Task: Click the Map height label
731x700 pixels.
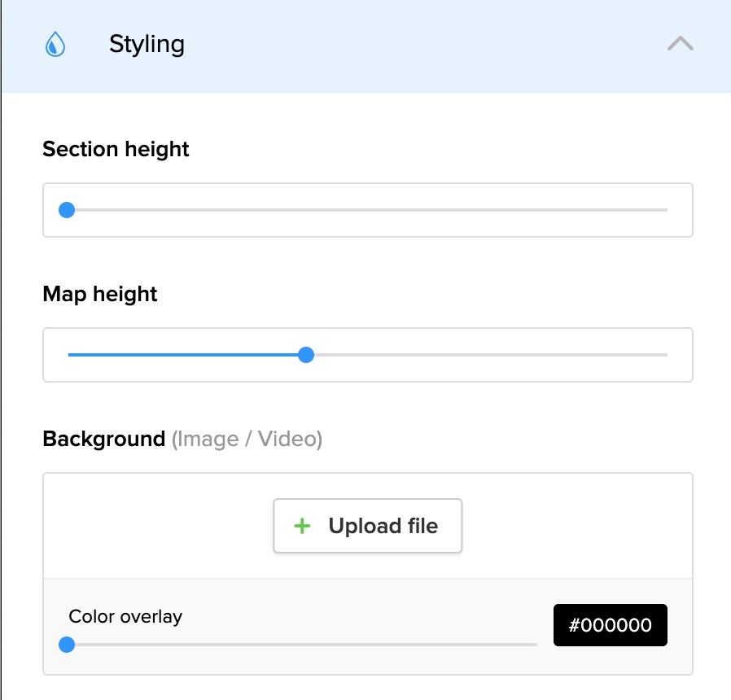Action: pyautogui.click(x=100, y=294)
